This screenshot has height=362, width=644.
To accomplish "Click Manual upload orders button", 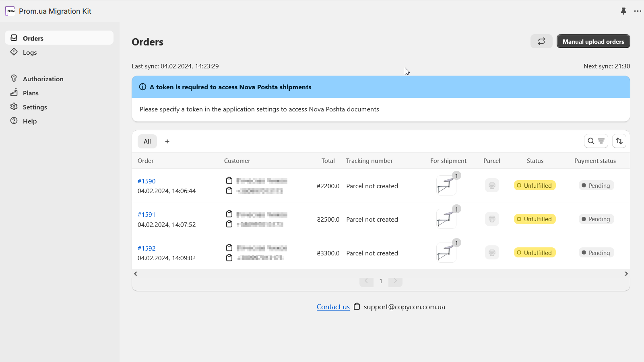I will pos(593,41).
